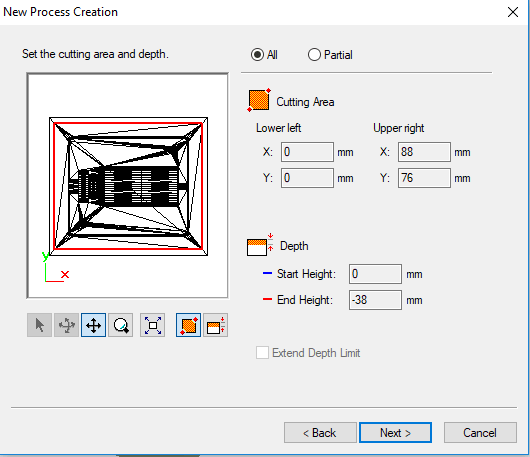This screenshot has height=457, width=530.
Task: Select the cutting area toolbar icon
Action: (x=189, y=325)
